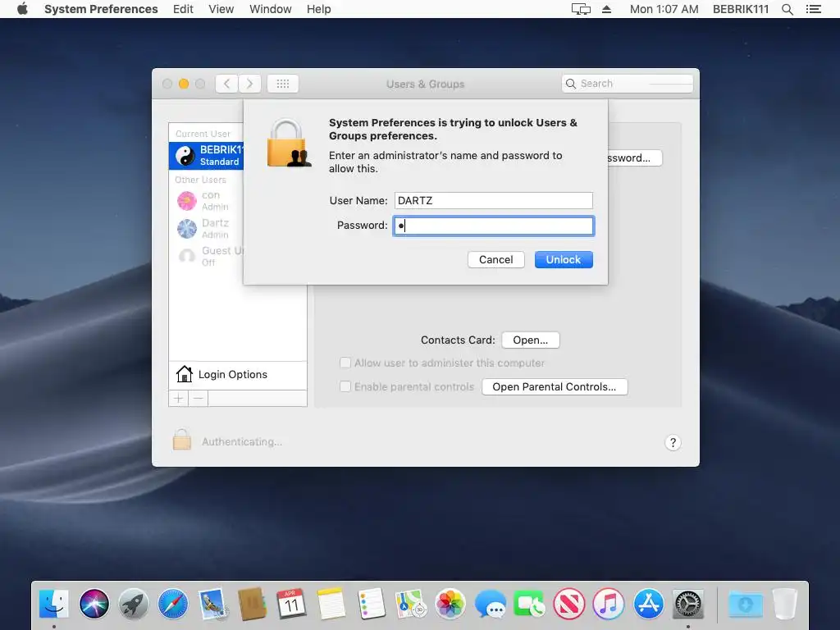
Task: Show all preferences grid button
Action: (x=283, y=84)
